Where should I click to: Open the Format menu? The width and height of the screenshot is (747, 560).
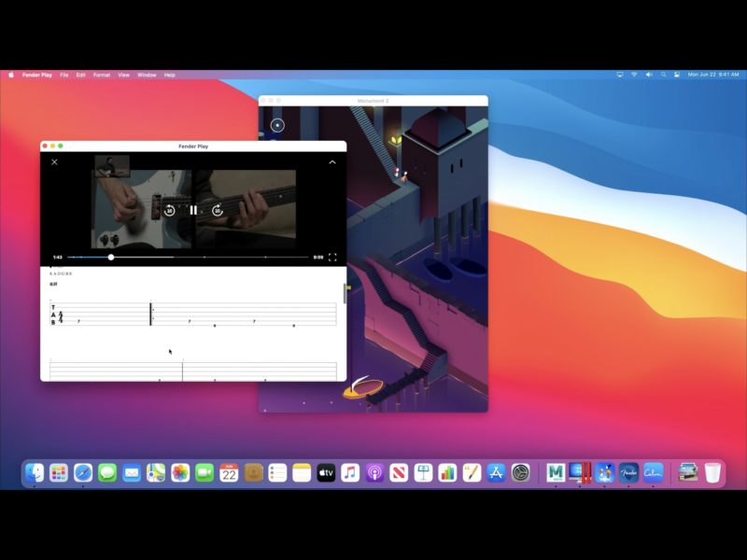(102, 75)
